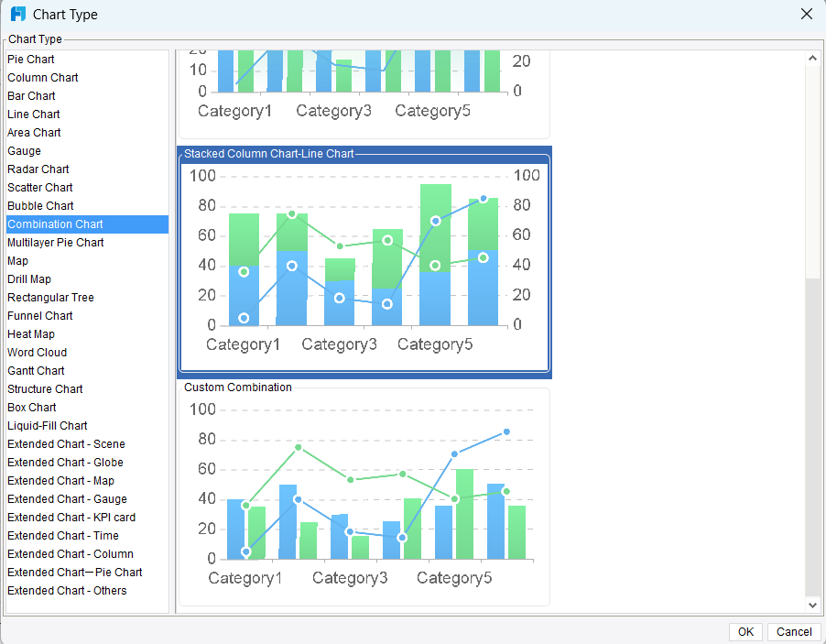The height and width of the screenshot is (644, 826).
Task: Choose Column Chart type
Action: (87, 78)
